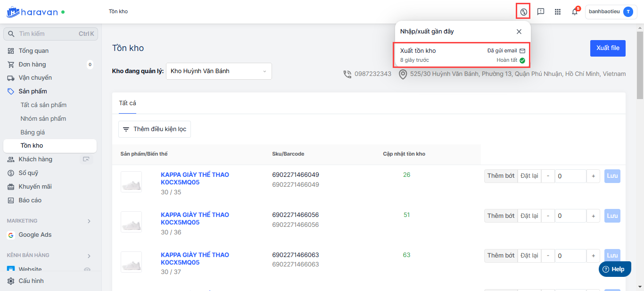Open the Xuất tồn kho export entry
Screen dimensions: 644x291
(462, 55)
